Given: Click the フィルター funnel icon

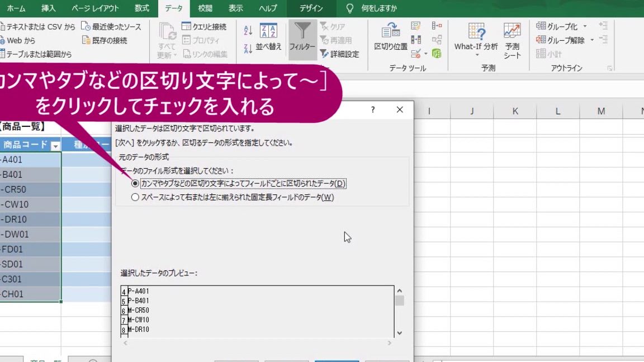Looking at the screenshot, I should [302, 31].
